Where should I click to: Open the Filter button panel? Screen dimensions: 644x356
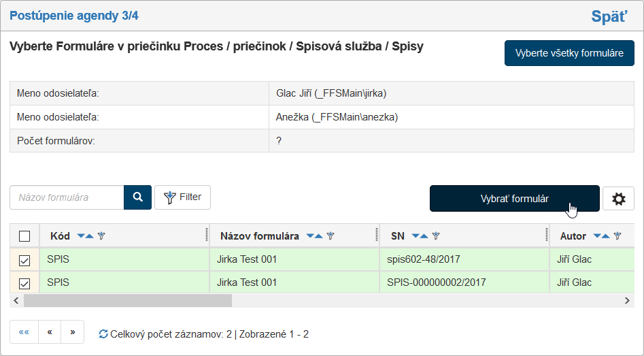coord(182,197)
